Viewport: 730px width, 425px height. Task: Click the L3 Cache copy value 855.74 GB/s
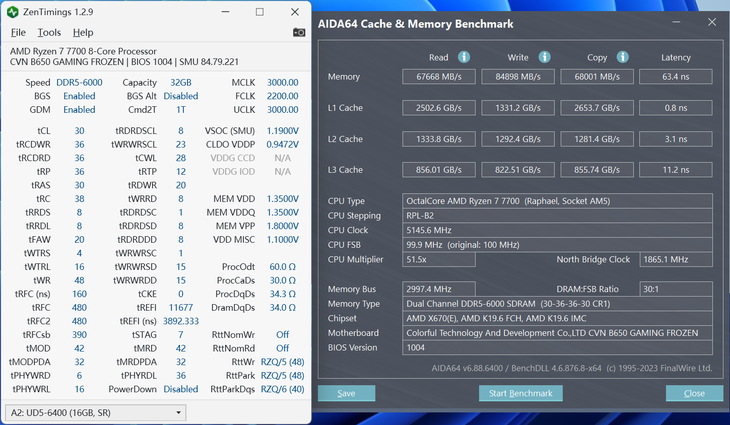(x=597, y=170)
